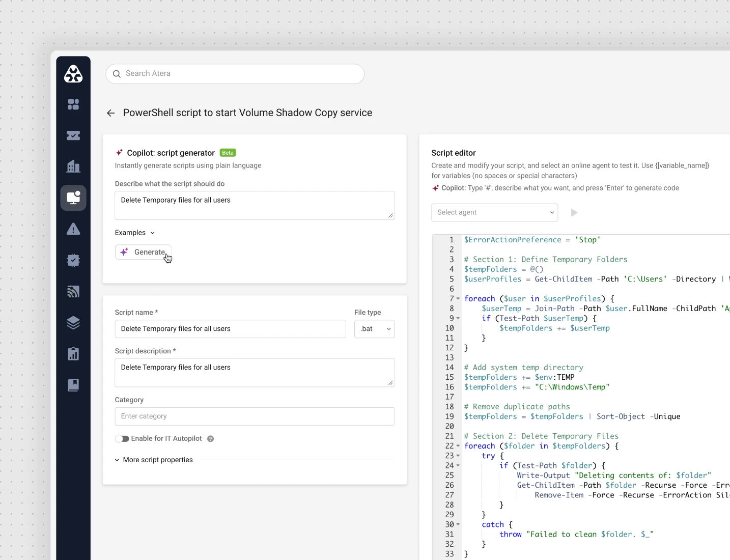Click the Write-Output code line 25
The image size is (730, 560).
[x=614, y=475]
